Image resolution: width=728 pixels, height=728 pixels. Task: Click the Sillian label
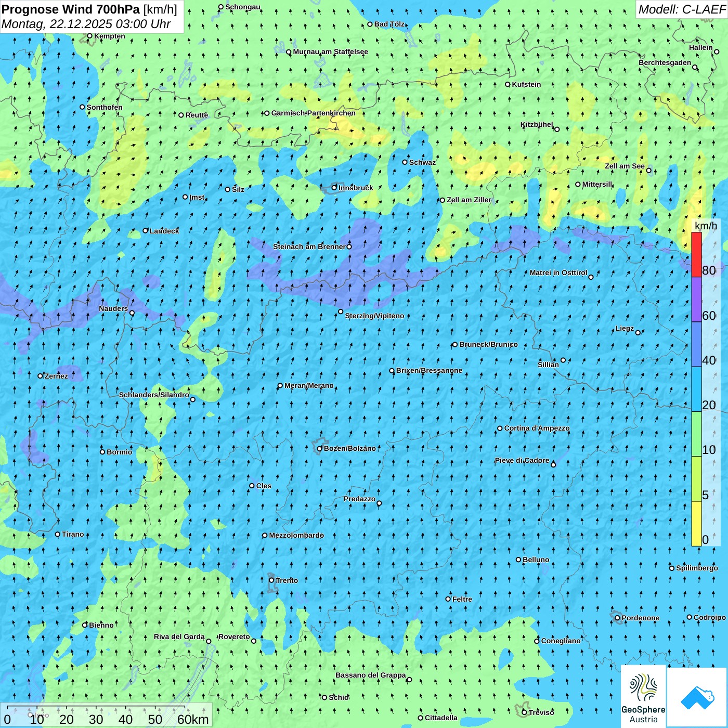(x=548, y=365)
